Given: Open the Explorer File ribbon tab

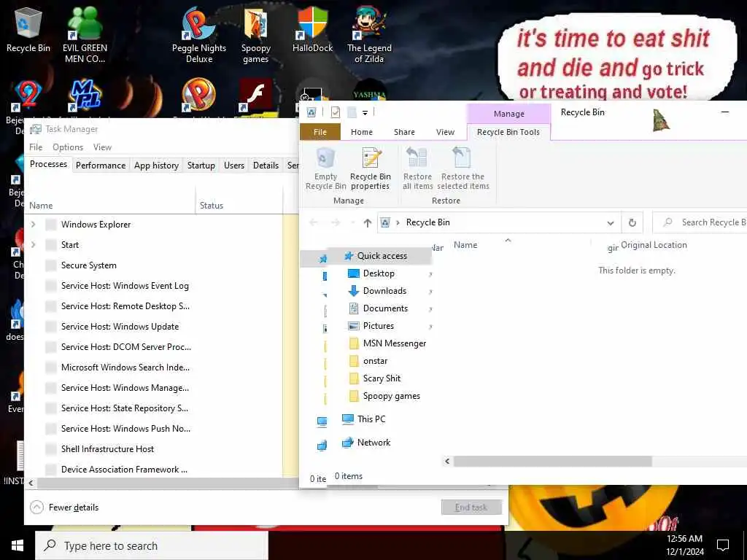Looking at the screenshot, I should pyautogui.click(x=320, y=132).
